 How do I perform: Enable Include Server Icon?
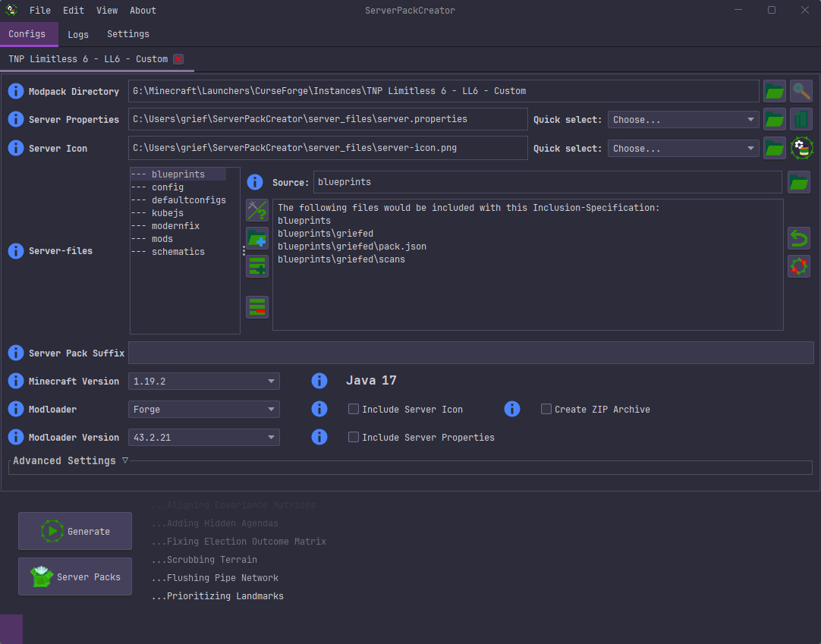[x=353, y=409]
